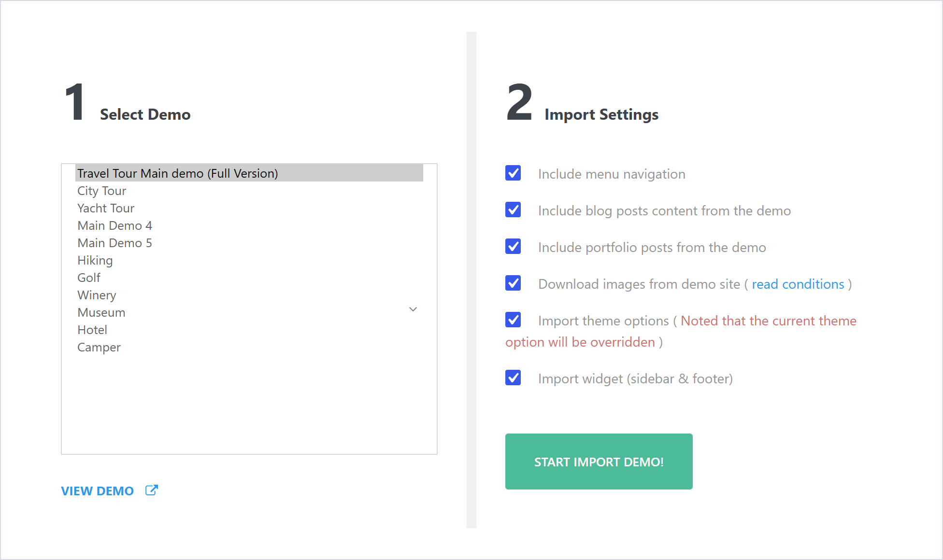
Task: Select the Hotel demo
Action: [249, 329]
